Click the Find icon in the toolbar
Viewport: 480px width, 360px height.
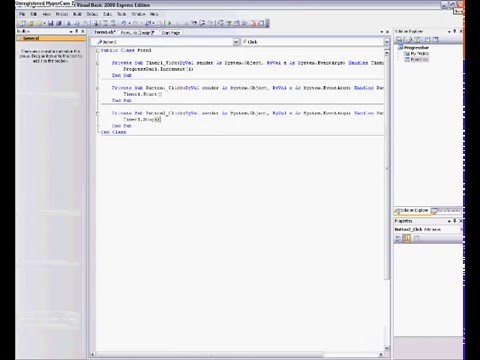pos(96,23)
